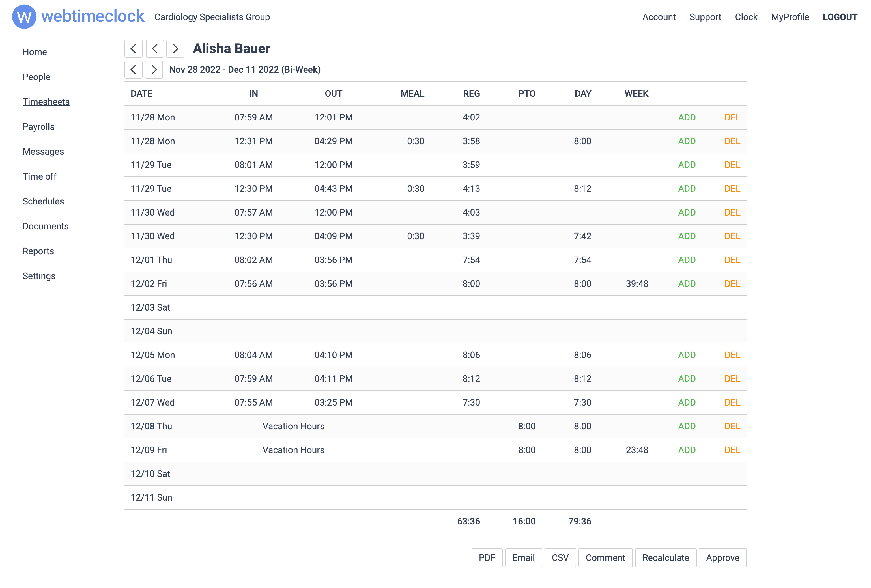
Task: Download the timesheet as CSV
Action: (560, 558)
